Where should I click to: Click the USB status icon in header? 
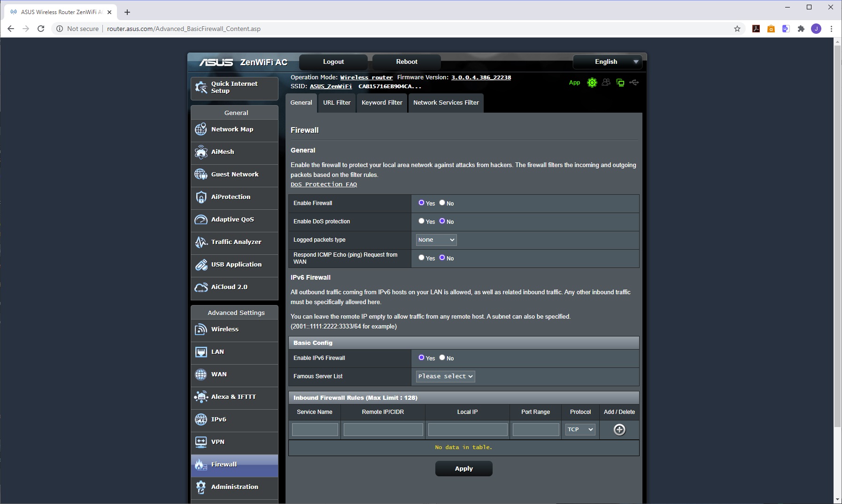(634, 83)
